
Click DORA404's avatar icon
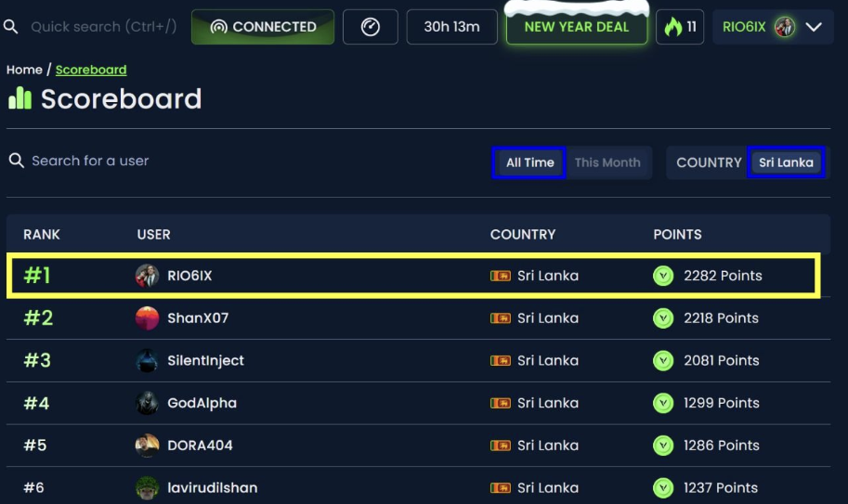click(x=147, y=446)
